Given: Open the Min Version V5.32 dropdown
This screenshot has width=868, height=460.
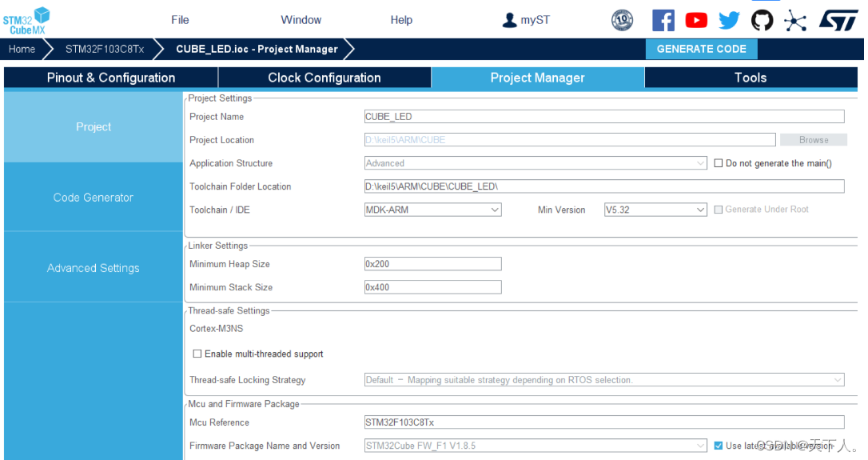Looking at the screenshot, I should (x=655, y=210).
